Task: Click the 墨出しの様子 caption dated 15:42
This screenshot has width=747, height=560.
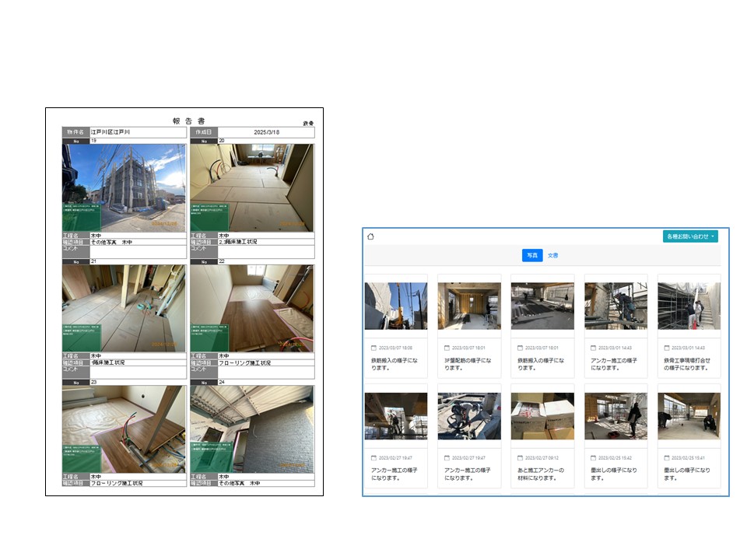Action: (615, 474)
